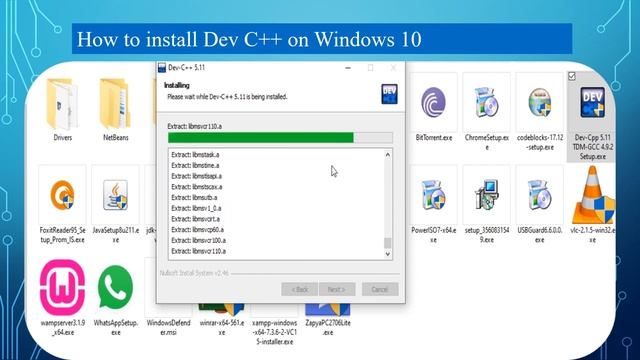640x360 pixels.
Task: Select log line 'Extract: libmsutb.a'
Action: coord(194,197)
